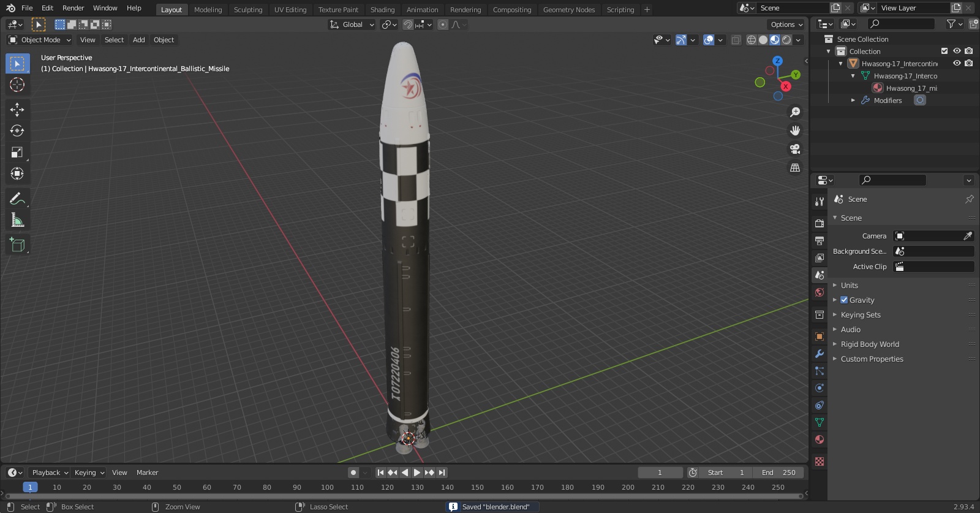980x513 pixels.
Task: Open the Output properties tab
Action: [819, 240]
